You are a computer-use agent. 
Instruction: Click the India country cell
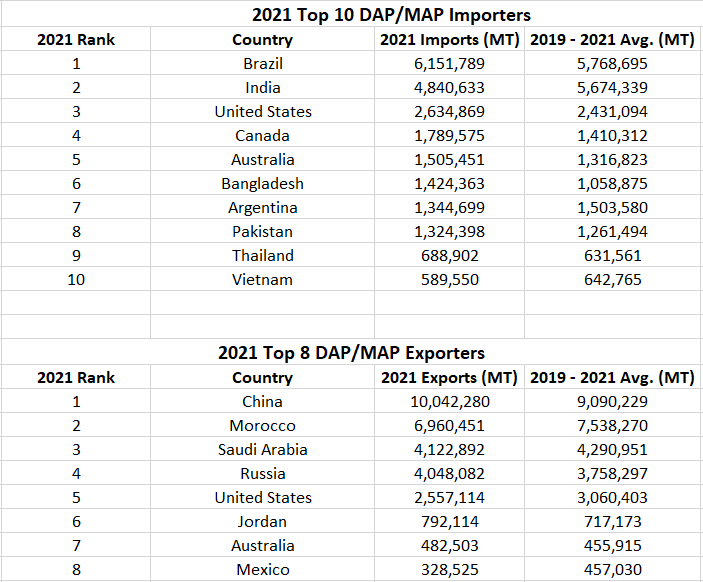[x=263, y=87]
